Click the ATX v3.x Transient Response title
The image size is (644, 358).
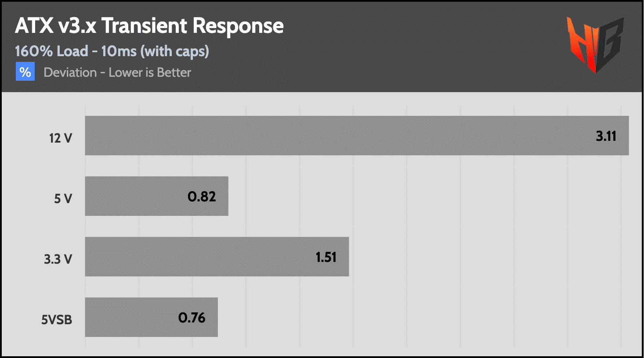(x=149, y=26)
